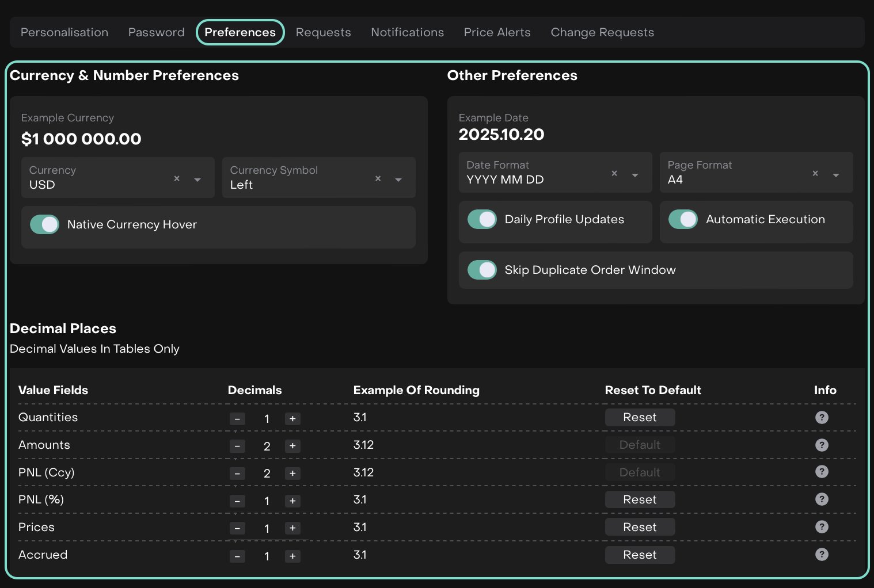Show info for PNL (%) row
The width and height of the screenshot is (874, 588).
pos(822,499)
